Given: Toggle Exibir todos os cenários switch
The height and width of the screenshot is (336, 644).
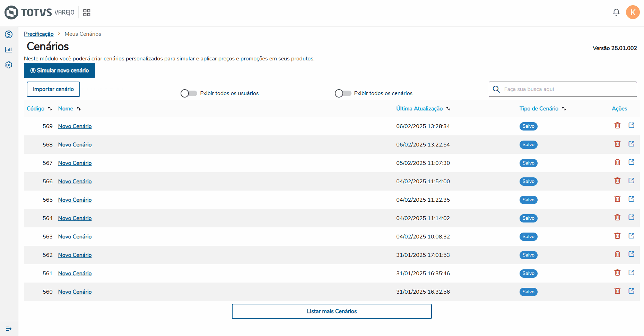Looking at the screenshot, I should [x=343, y=93].
